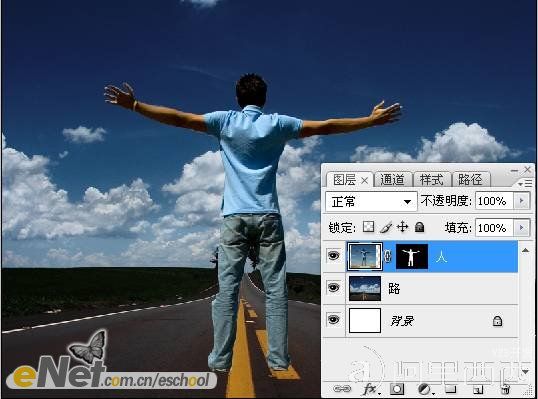Close the 图层 tab with its X
The height and width of the screenshot is (399, 538).
pyautogui.click(x=364, y=180)
